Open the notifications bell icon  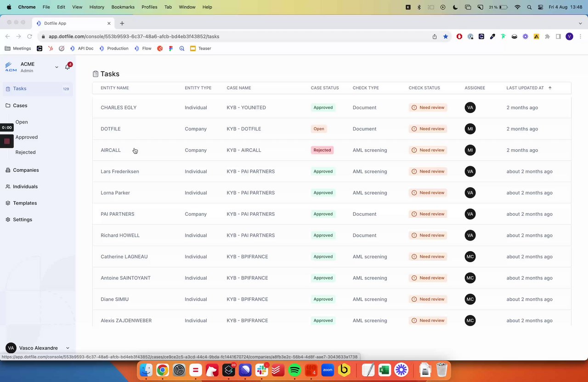pyautogui.click(x=68, y=67)
